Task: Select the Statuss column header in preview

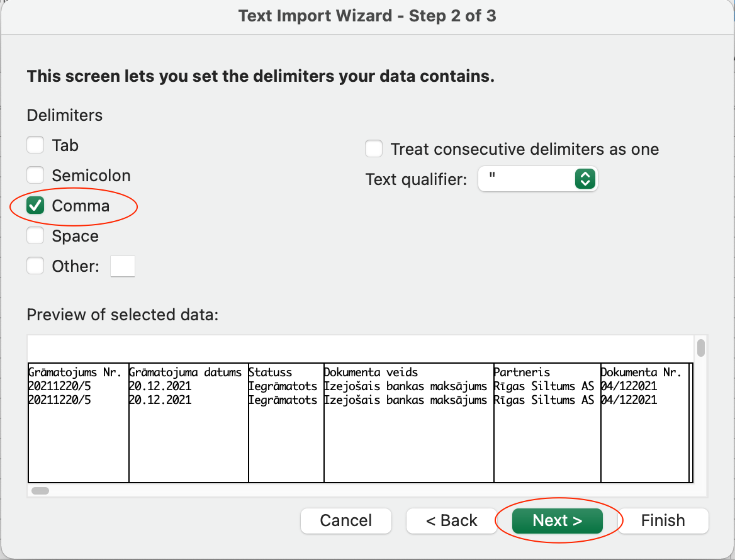Action: [x=271, y=372]
